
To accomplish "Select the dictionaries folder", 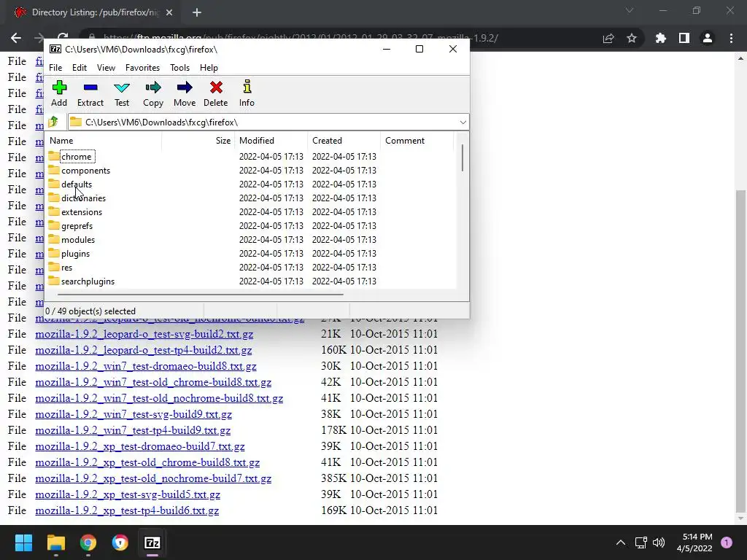I will [x=83, y=198].
